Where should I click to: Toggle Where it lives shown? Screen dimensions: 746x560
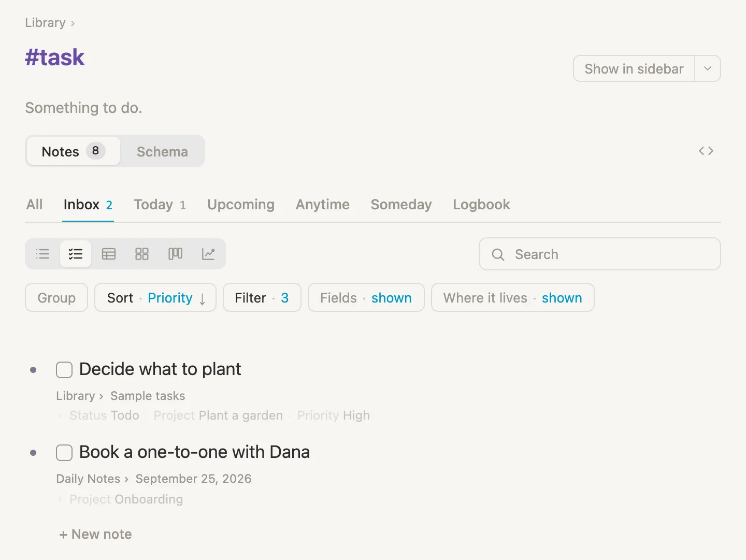[x=513, y=298]
